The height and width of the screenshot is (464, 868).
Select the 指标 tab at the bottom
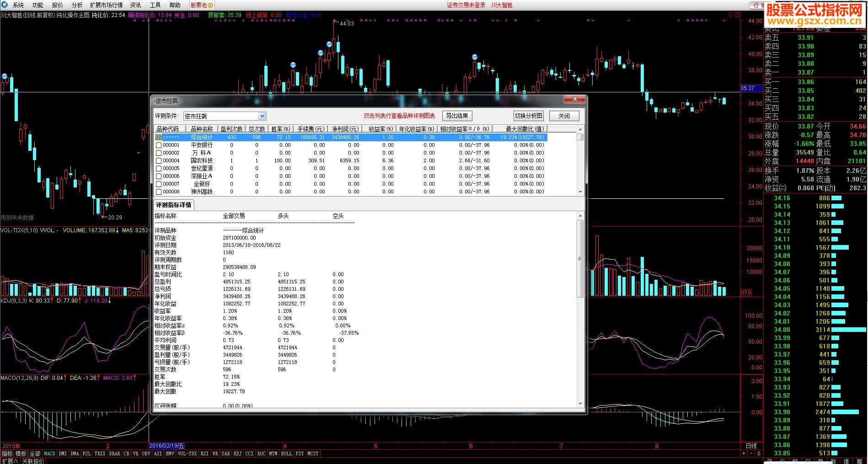click(7, 453)
